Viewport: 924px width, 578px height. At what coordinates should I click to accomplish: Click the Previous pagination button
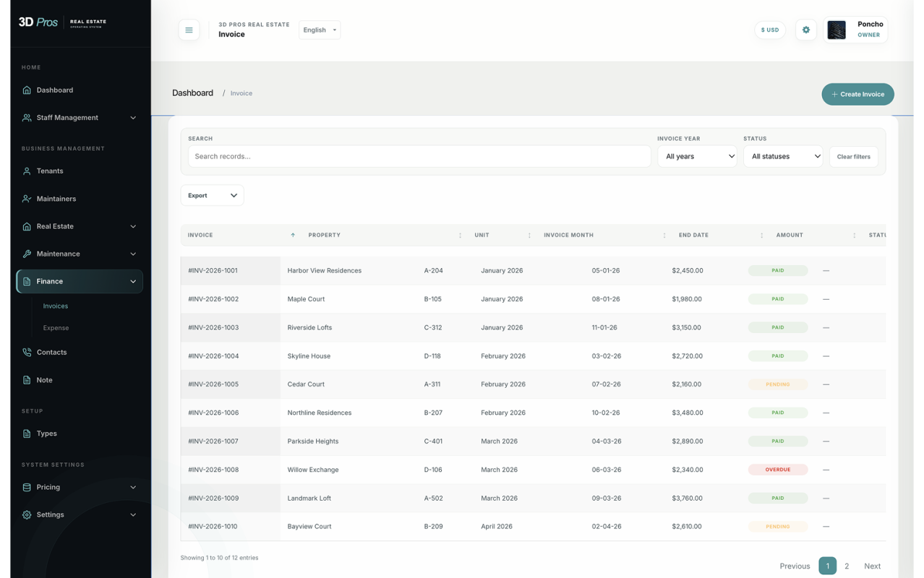795,566
